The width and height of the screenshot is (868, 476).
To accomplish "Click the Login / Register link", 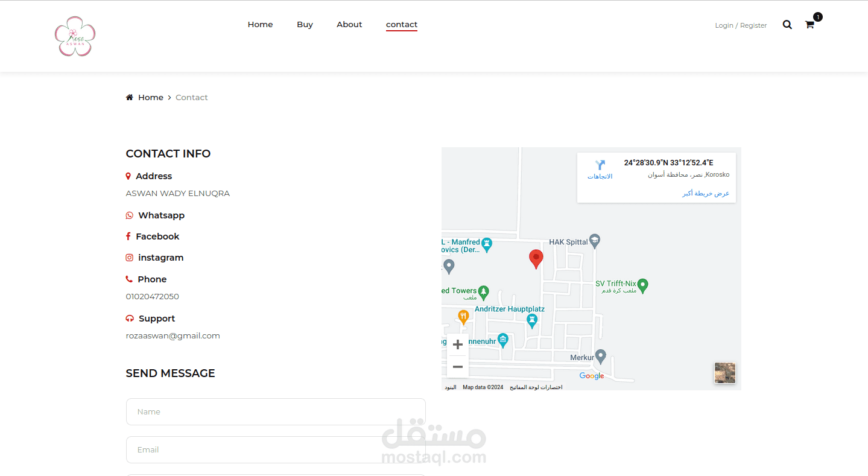I will point(741,25).
